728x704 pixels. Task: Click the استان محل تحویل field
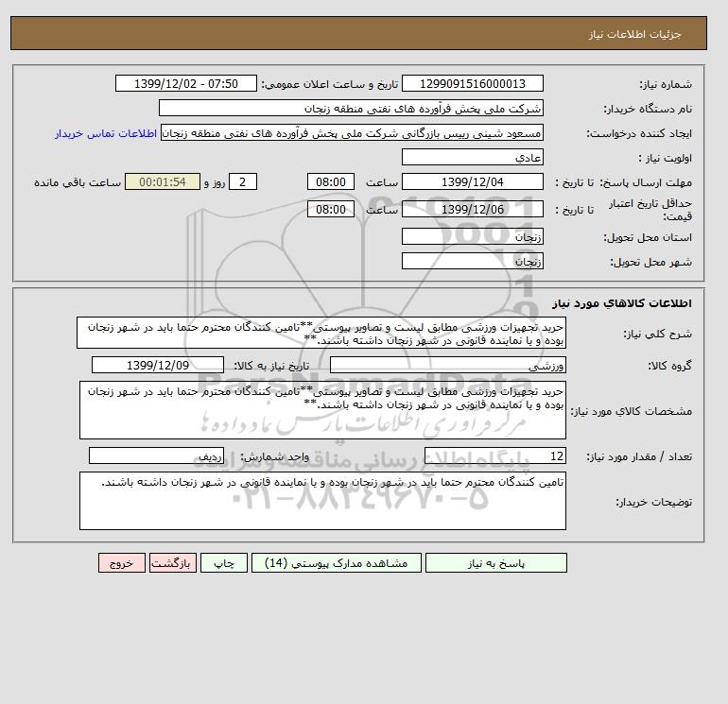(x=472, y=236)
